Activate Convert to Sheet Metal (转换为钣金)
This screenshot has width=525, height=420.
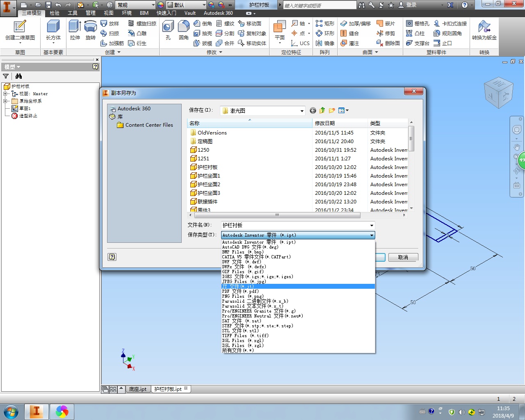tap(484, 31)
